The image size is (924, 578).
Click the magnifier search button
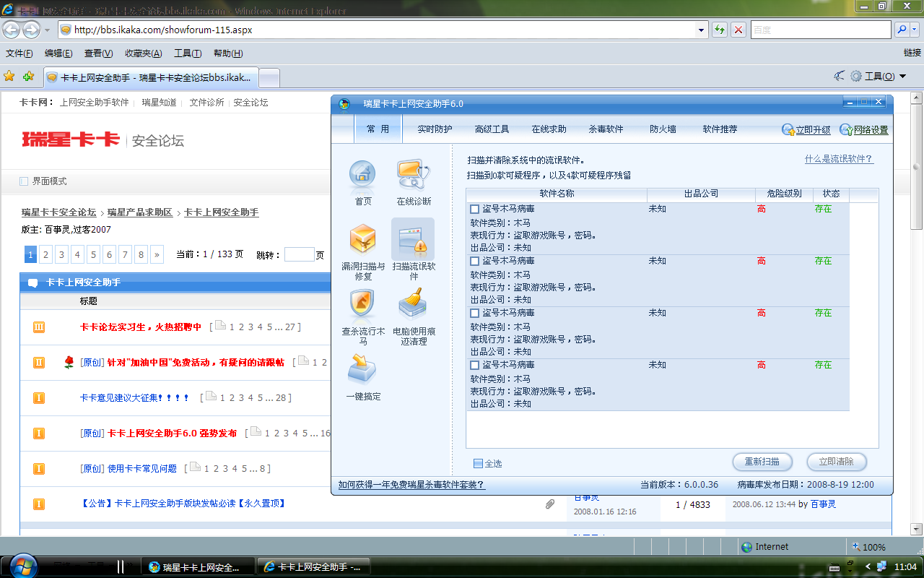tap(902, 30)
